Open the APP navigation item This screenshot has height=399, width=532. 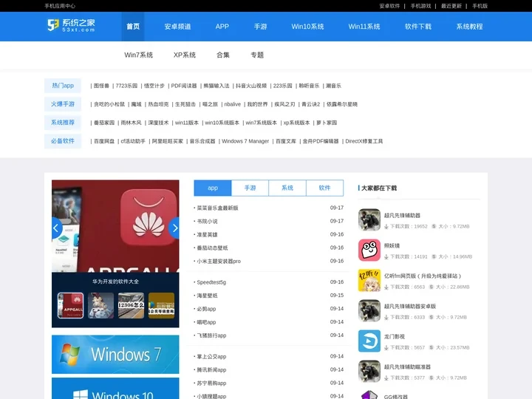pos(222,27)
